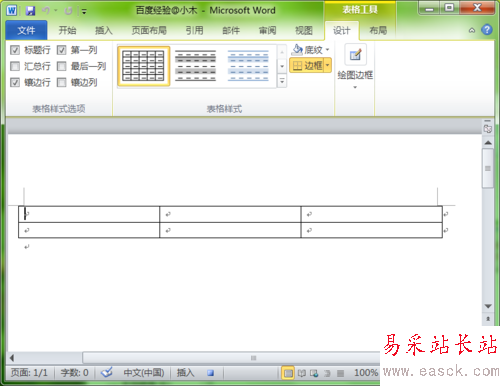
Task: Switch to Web Layout view icon
Action: (314, 373)
